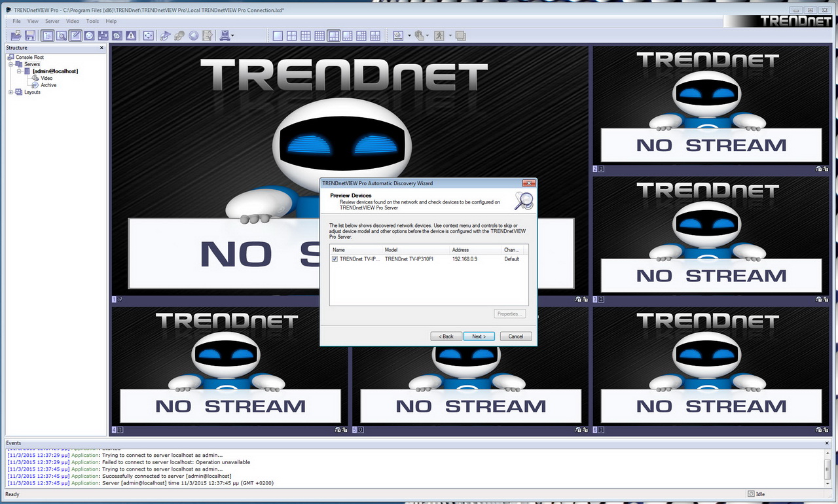Expand the Layouts tree node

[10, 92]
